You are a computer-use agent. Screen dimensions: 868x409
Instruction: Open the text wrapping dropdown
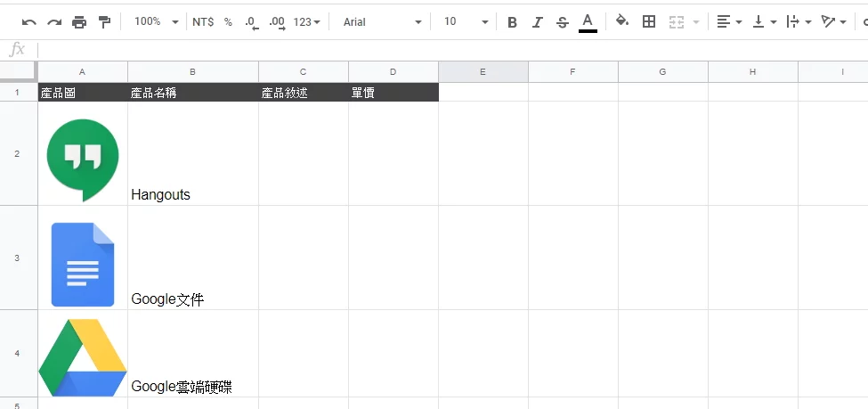[x=799, y=22]
